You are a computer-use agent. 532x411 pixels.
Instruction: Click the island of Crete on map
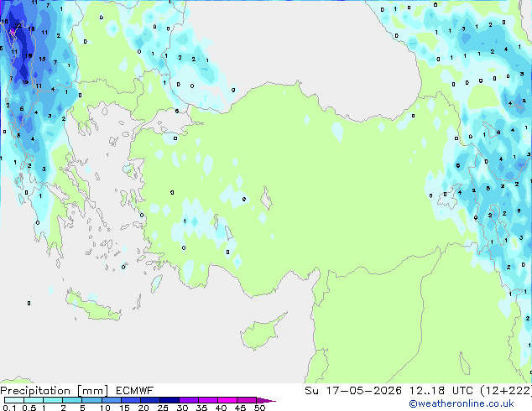(93, 305)
